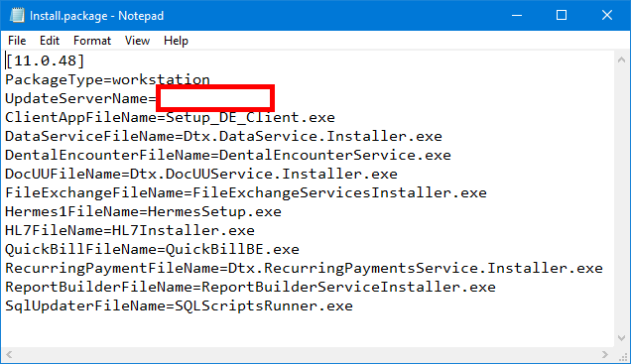Screen dimensions: 631x364
Task: Open the View menu
Action: point(137,41)
